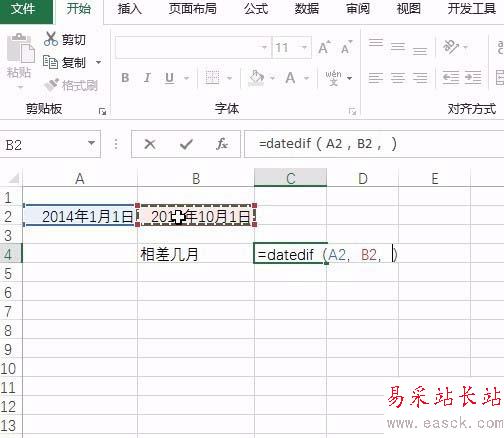
Task: Click the Font Color letter A
Action: pyautogui.click(x=290, y=78)
